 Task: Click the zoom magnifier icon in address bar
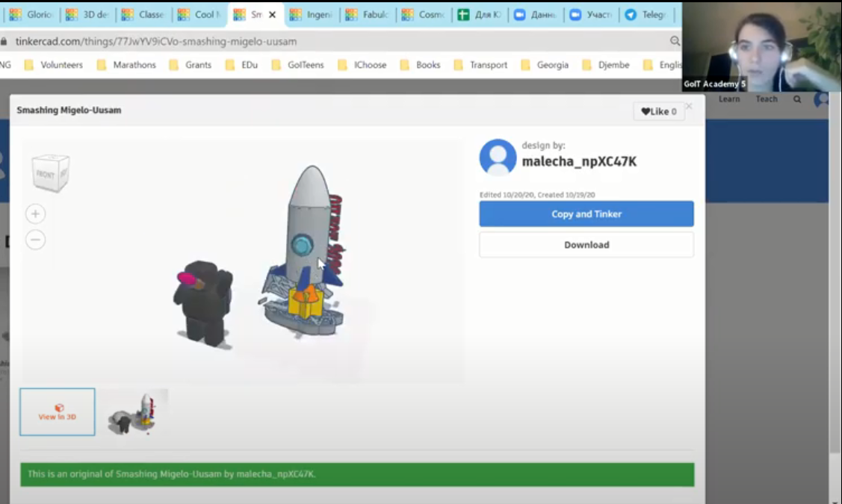[x=675, y=42]
